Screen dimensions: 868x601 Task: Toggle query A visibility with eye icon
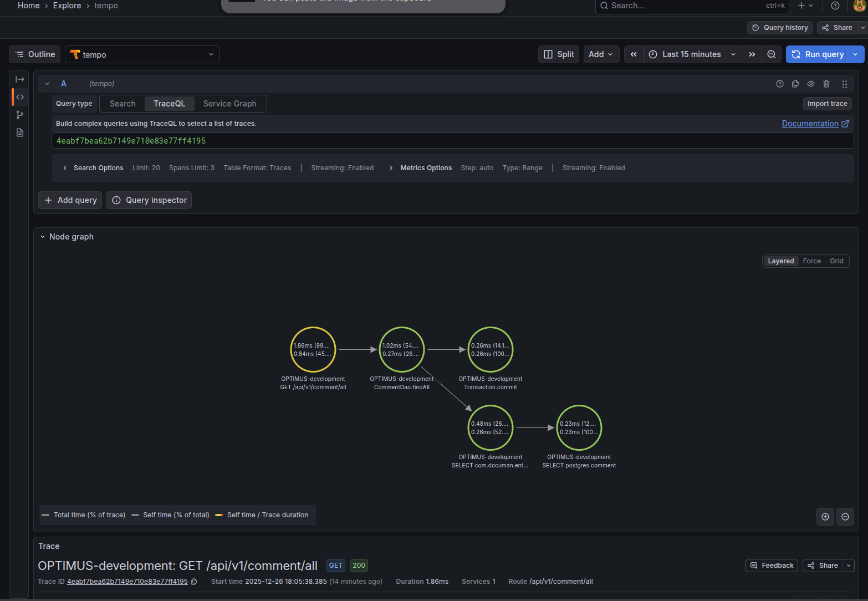[x=811, y=84]
